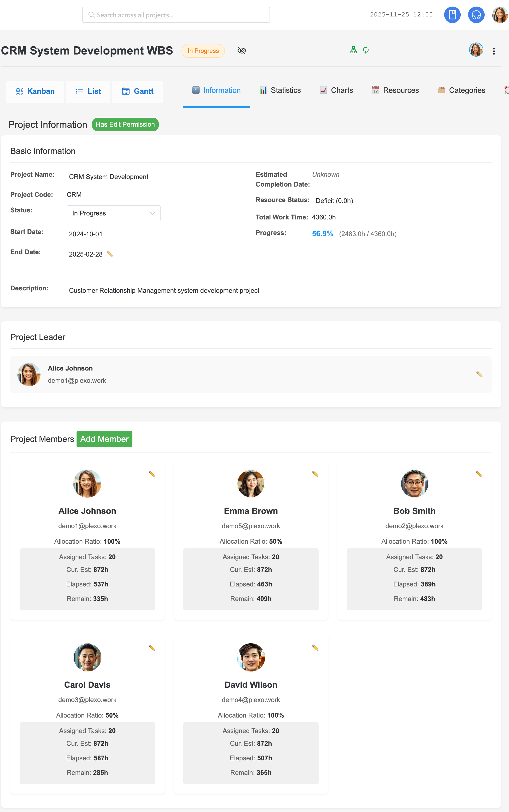Click the Add Member button

pos(104,439)
